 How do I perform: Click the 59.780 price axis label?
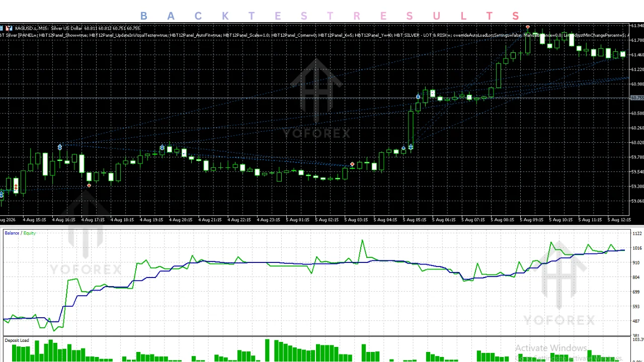point(637,157)
